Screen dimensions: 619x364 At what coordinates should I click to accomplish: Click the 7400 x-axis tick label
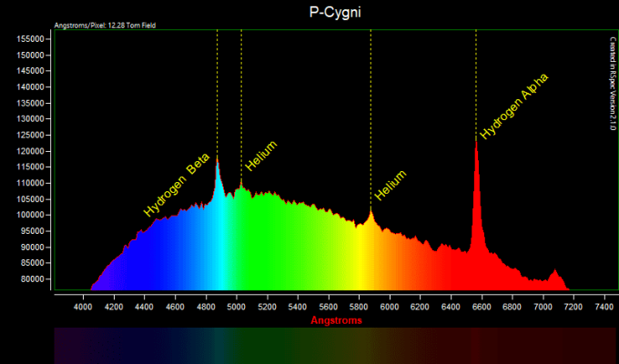pos(604,308)
